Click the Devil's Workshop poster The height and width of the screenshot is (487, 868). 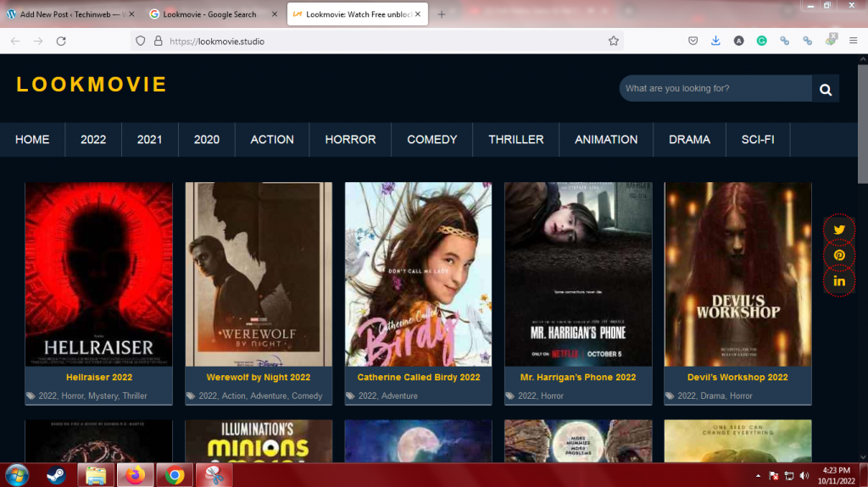point(738,274)
